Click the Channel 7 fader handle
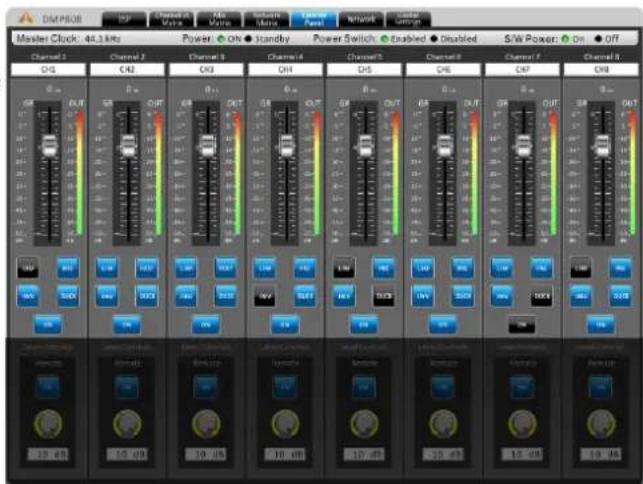Screen dimensions: 643x484 point(523,145)
